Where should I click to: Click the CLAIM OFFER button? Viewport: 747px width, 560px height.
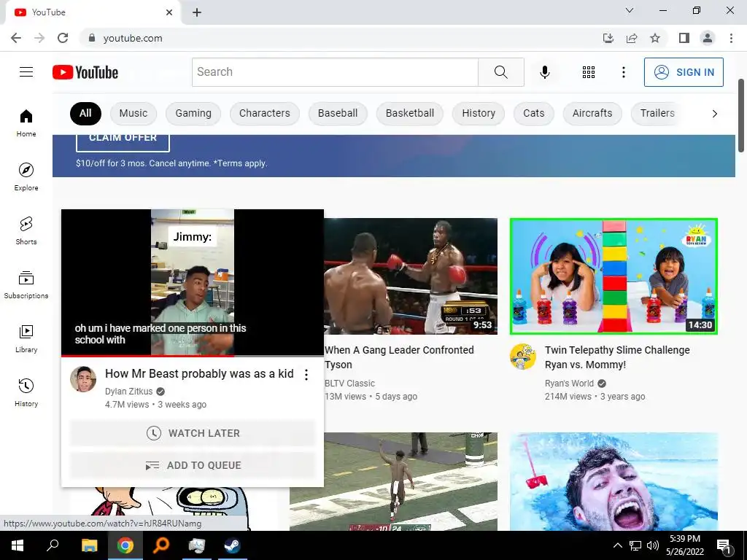[123, 141]
